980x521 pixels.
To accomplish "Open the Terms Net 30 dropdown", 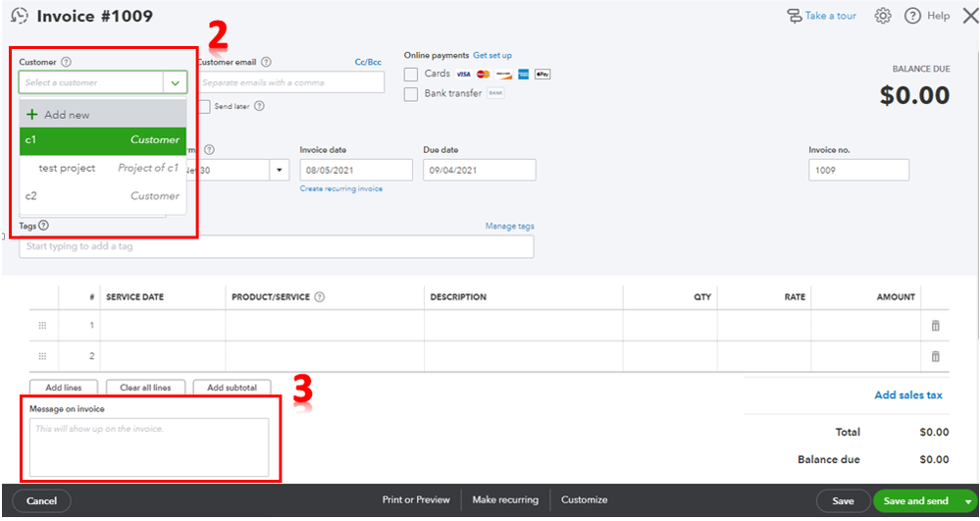I will coord(279,170).
